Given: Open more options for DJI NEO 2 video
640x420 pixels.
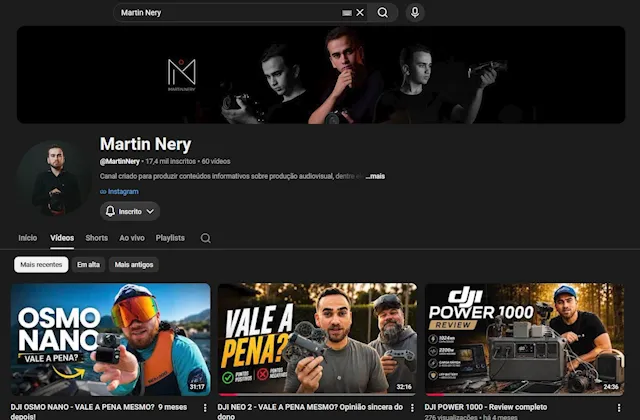Looking at the screenshot, I should [412, 408].
